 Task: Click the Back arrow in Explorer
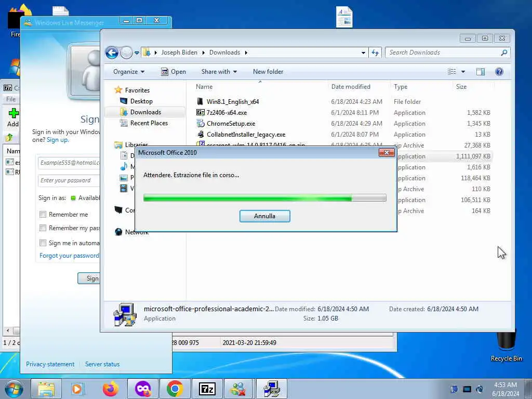tap(112, 52)
